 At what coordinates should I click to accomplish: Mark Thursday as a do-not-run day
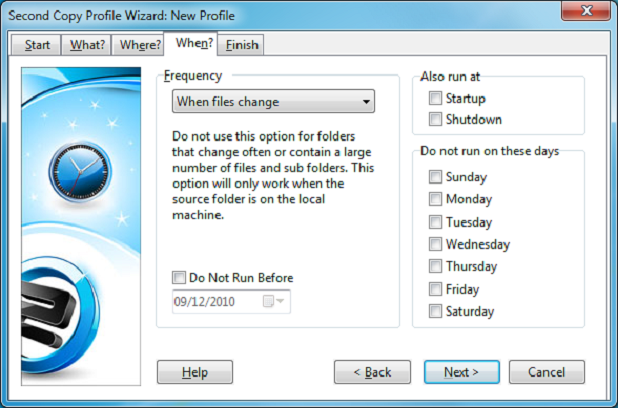point(435,266)
